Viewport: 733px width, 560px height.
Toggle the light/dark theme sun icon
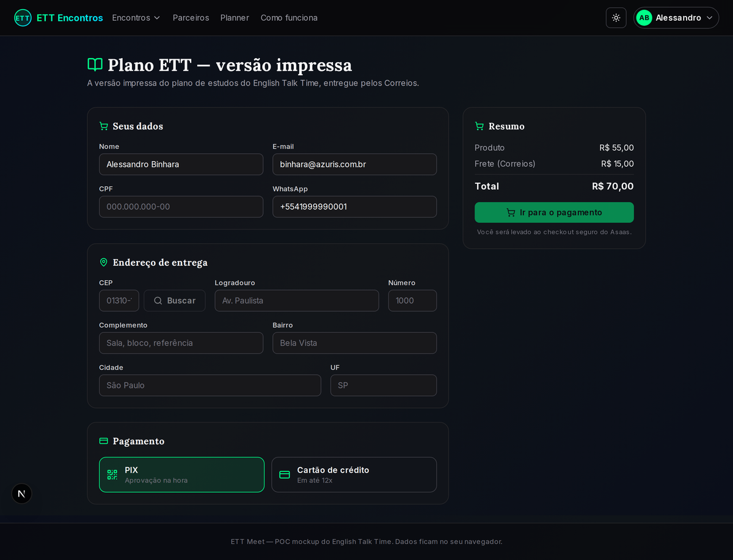pyautogui.click(x=616, y=18)
